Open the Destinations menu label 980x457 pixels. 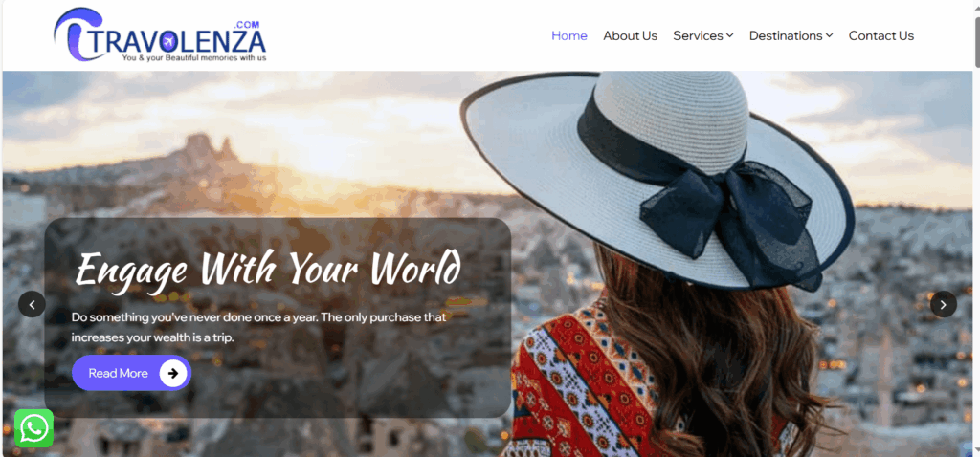[786, 35]
